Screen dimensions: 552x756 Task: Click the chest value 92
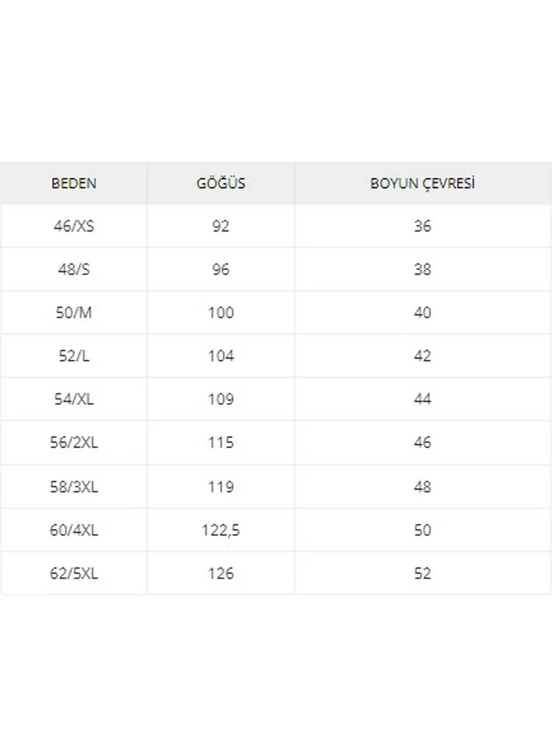pyautogui.click(x=221, y=226)
